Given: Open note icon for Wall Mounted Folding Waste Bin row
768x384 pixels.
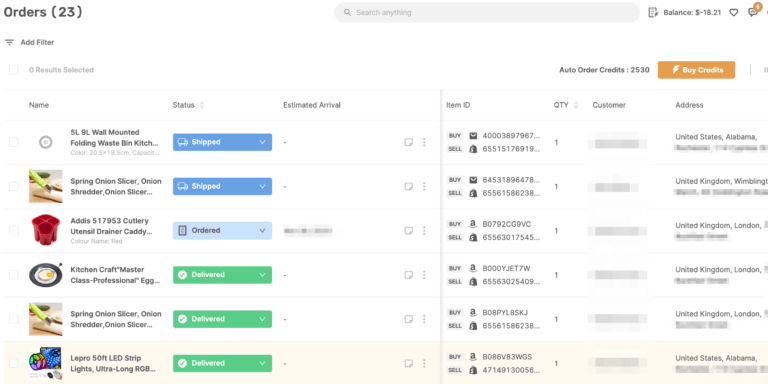Looking at the screenshot, I should coord(408,142).
